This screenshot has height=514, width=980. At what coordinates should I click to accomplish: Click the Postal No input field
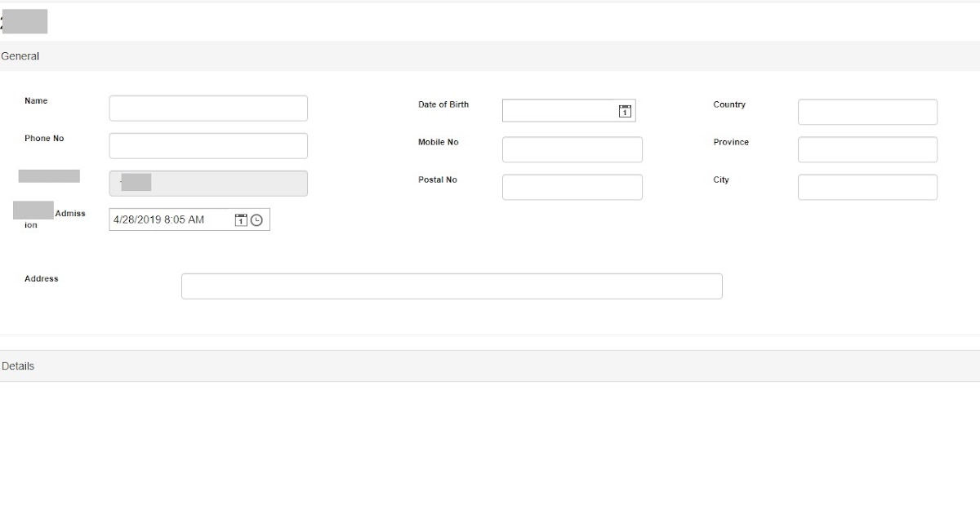pyautogui.click(x=572, y=187)
